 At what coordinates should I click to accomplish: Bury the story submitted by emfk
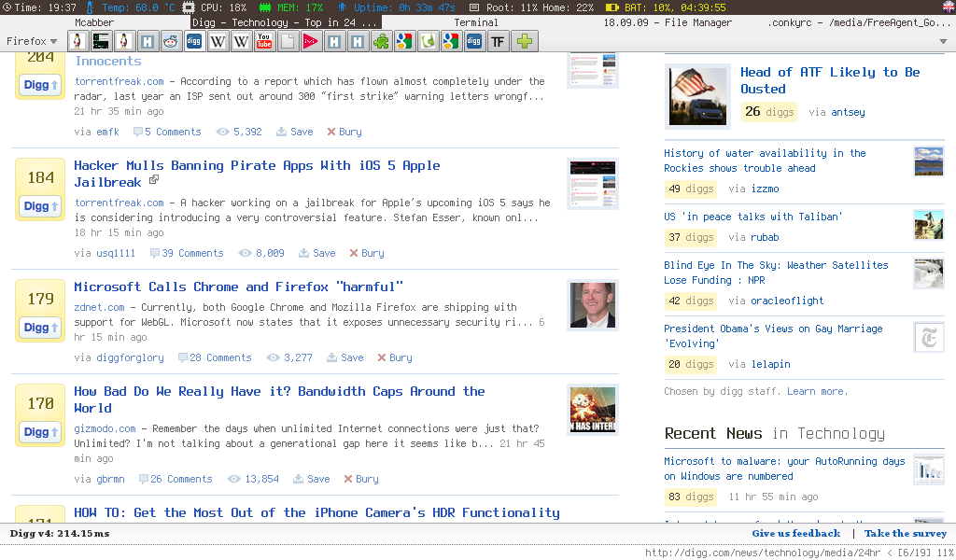tap(344, 132)
